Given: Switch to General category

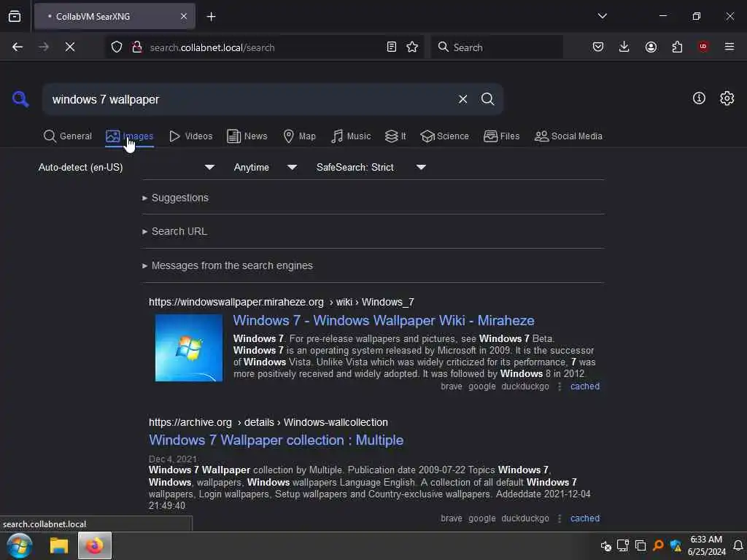Looking at the screenshot, I should (x=68, y=136).
